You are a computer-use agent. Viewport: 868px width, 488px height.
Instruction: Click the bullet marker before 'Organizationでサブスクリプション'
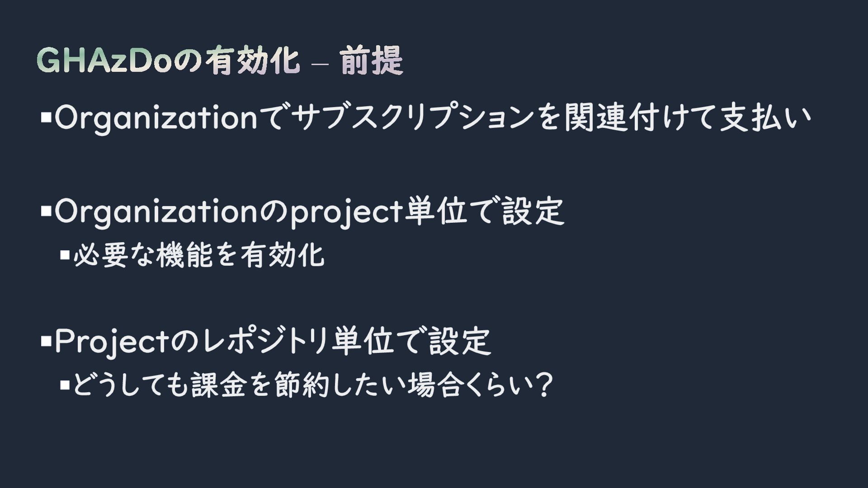tap(46, 118)
